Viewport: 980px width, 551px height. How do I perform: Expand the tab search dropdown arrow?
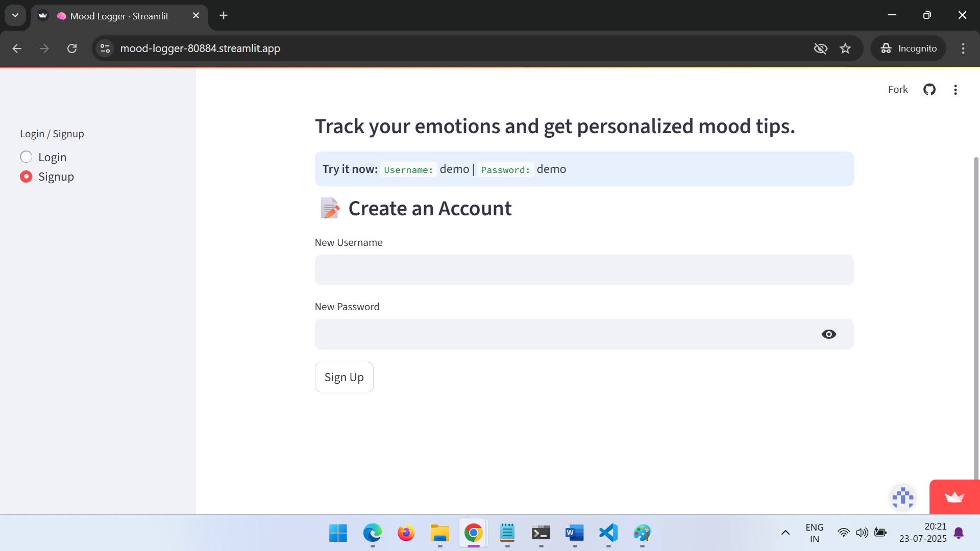[15, 15]
